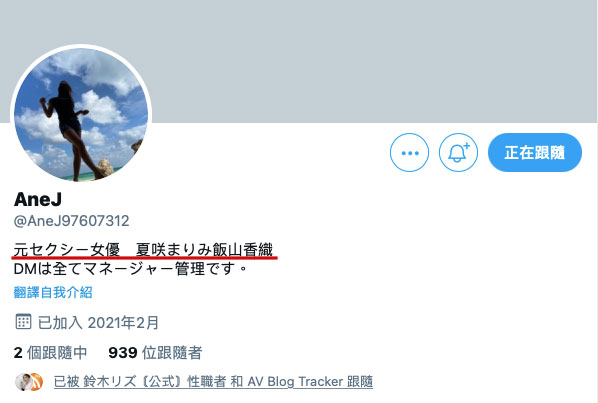Image resolution: width=598 pixels, height=403 pixels.
Task: Open followers you know link with 鈴木リズ
Action: (x=213, y=381)
